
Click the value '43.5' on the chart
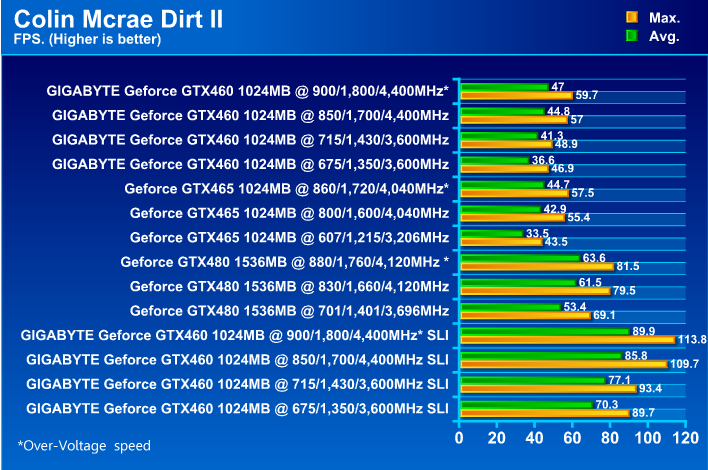(x=556, y=242)
